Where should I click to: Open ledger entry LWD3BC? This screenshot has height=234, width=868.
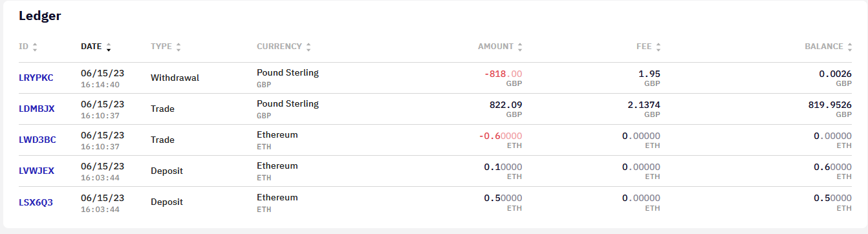(x=38, y=140)
